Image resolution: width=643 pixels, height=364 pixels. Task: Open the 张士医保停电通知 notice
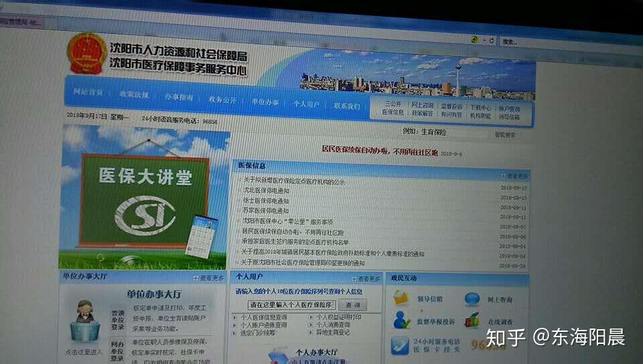tap(266, 201)
